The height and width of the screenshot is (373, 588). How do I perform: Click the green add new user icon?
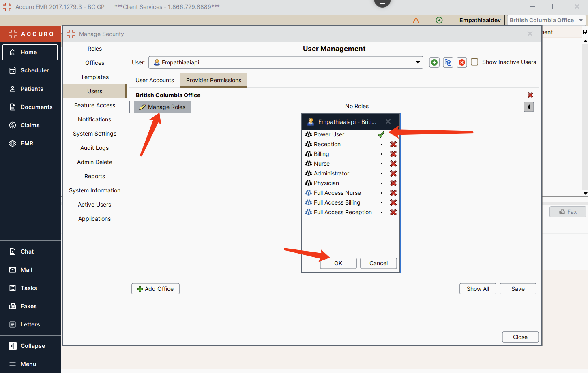(x=434, y=62)
